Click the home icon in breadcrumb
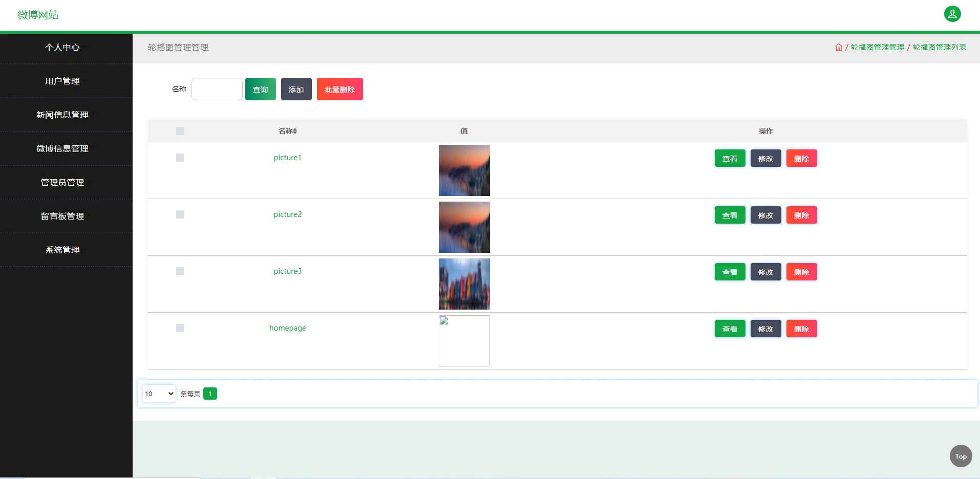 [839, 47]
